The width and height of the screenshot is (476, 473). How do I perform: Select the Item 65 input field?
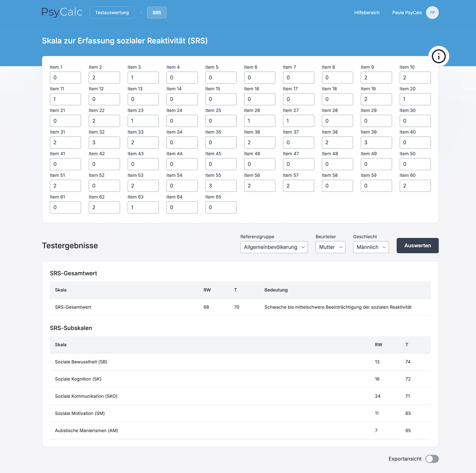click(x=221, y=207)
